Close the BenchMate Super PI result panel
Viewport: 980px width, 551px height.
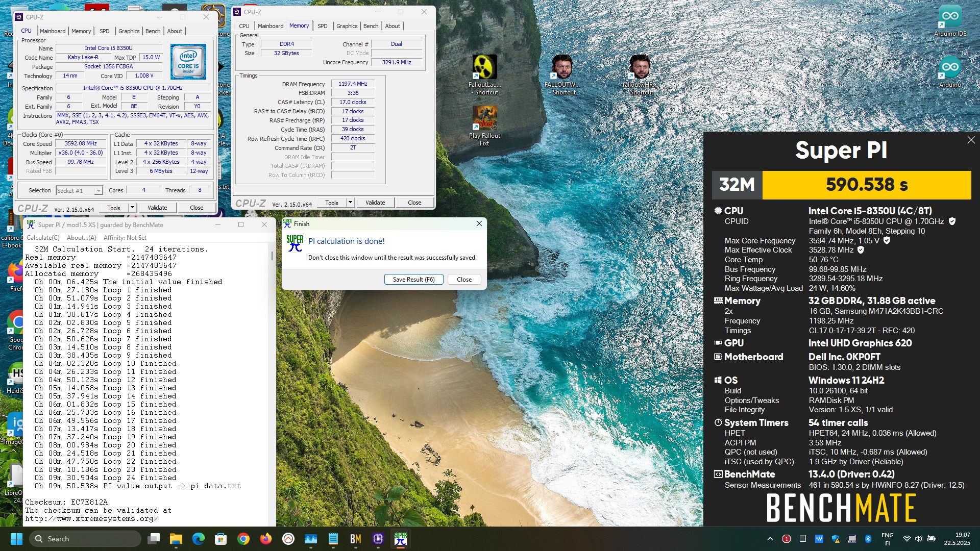coord(971,140)
